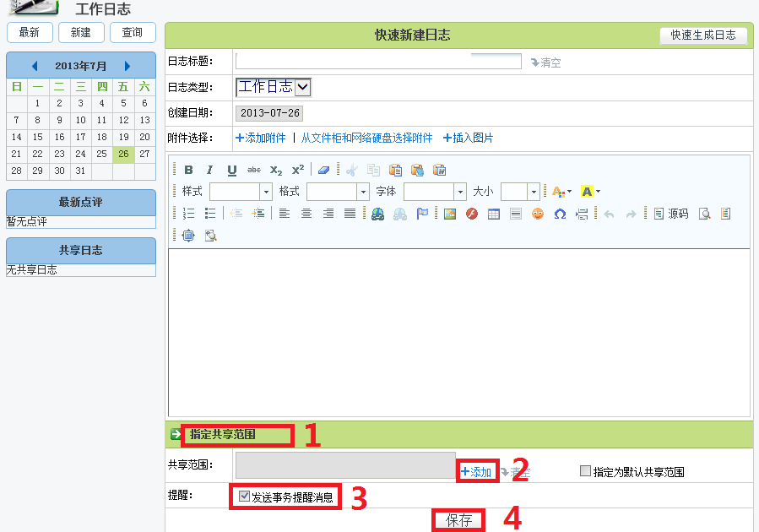759x532 pixels.
Task: Toggle bold formatting in the editor
Action: coord(188,170)
